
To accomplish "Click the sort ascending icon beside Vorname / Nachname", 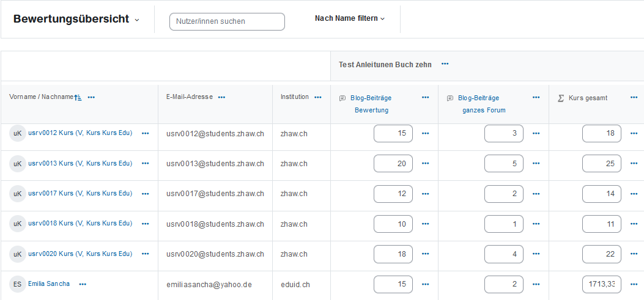I will [78, 97].
